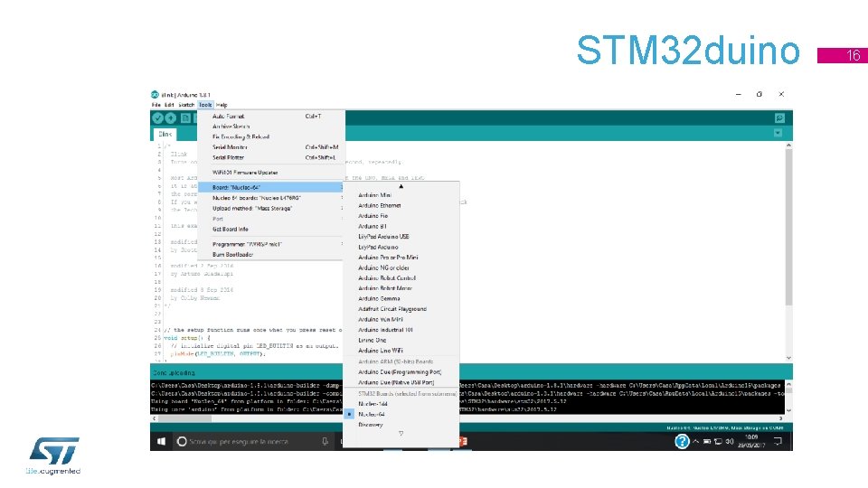Open Serial Monitor from Tools menu
The height and width of the screenshot is (488, 868).
pos(271,147)
